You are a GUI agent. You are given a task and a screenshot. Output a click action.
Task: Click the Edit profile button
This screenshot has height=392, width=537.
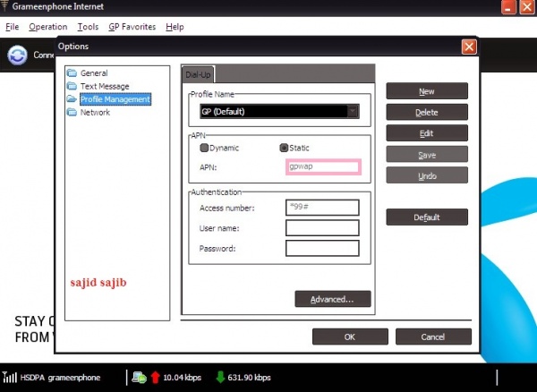coord(427,133)
